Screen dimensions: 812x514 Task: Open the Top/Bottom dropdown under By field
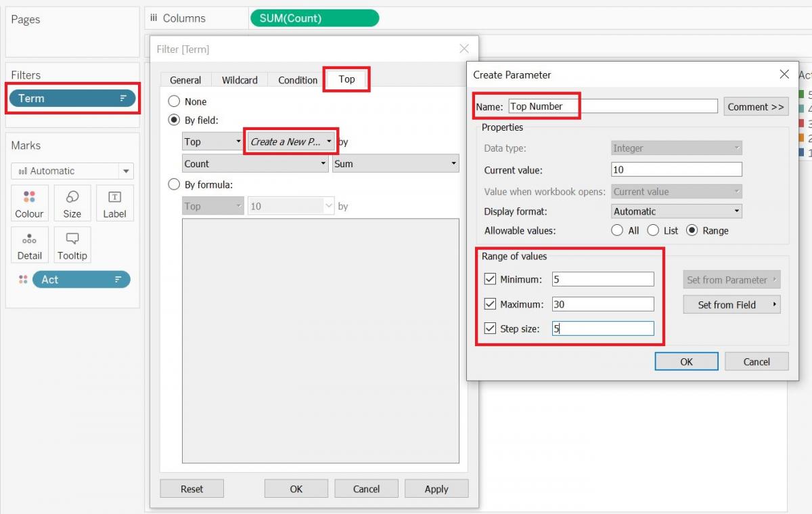tap(213, 142)
